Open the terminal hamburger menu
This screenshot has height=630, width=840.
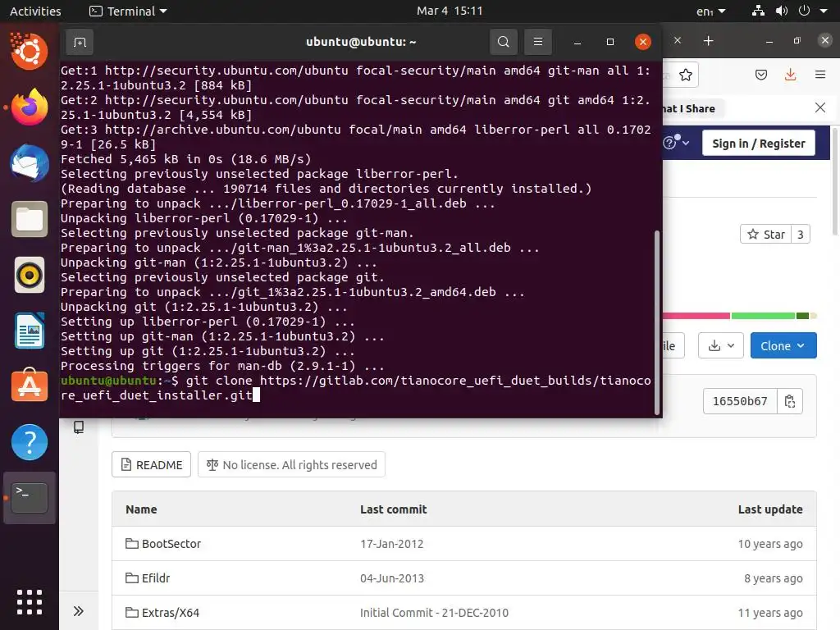tap(538, 42)
